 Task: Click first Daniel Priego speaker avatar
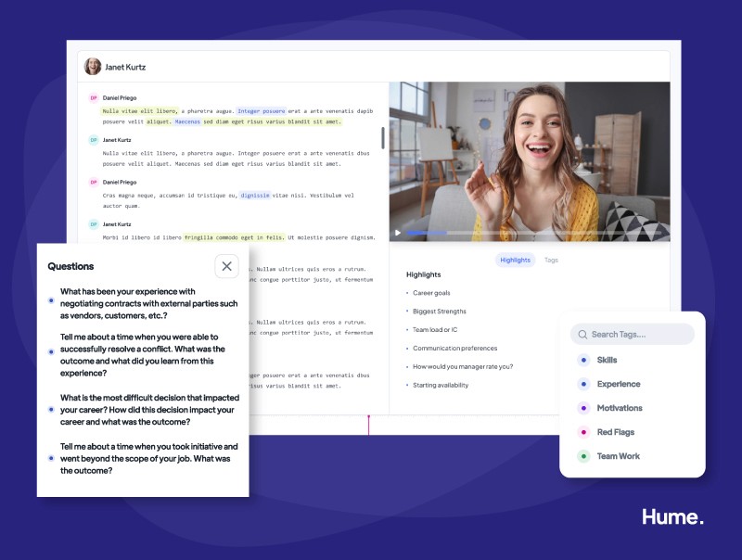click(94, 98)
